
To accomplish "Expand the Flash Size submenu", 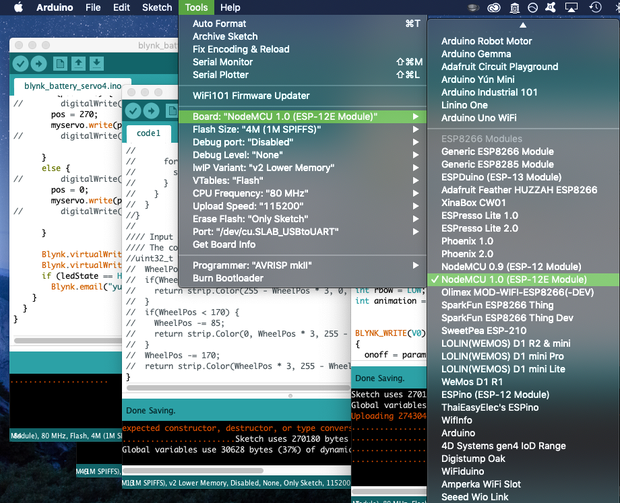I will pos(302,130).
